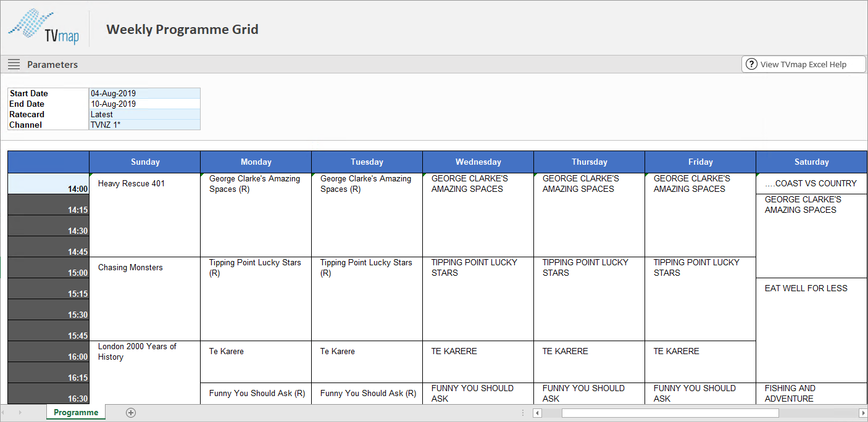Image resolution: width=868 pixels, height=422 pixels.
Task: Click the Channel label cell
Action: 48,125
